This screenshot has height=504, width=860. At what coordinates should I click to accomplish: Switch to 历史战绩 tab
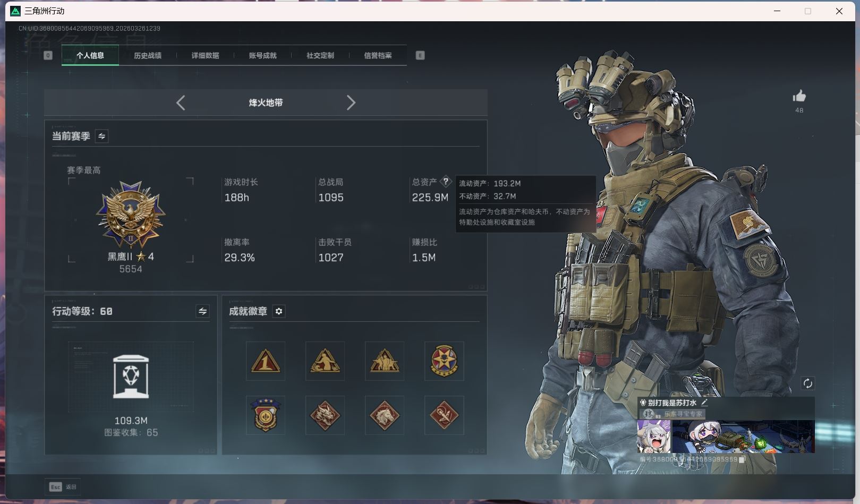148,55
